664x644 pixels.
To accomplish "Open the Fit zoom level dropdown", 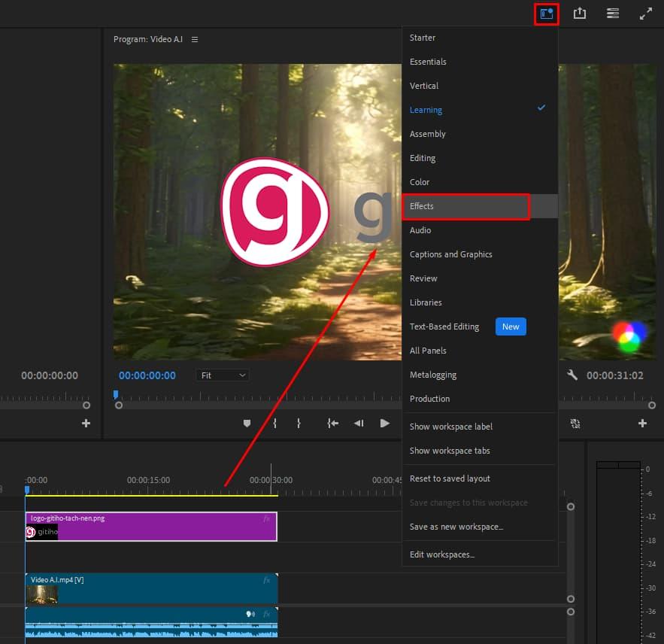I will click(x=222, y=375).
